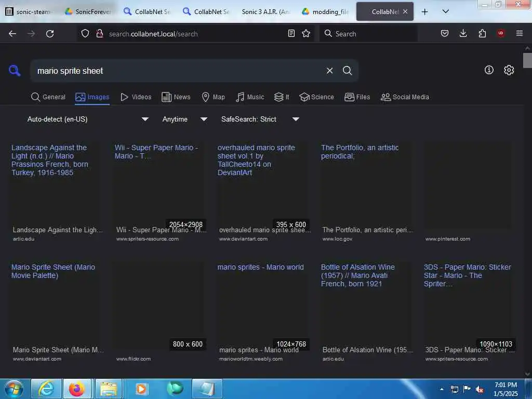Image resolution: width=532 pixels, height=399 pixels.
Task: Switch to the SonicForever tab
Action: coord(88,11)
